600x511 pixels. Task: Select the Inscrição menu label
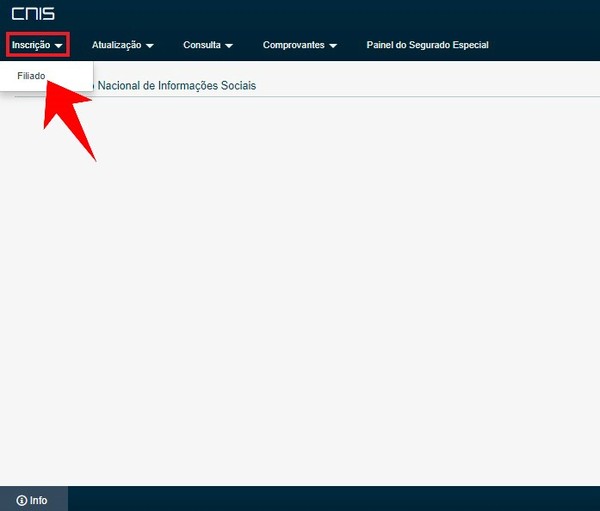[31, 45]
